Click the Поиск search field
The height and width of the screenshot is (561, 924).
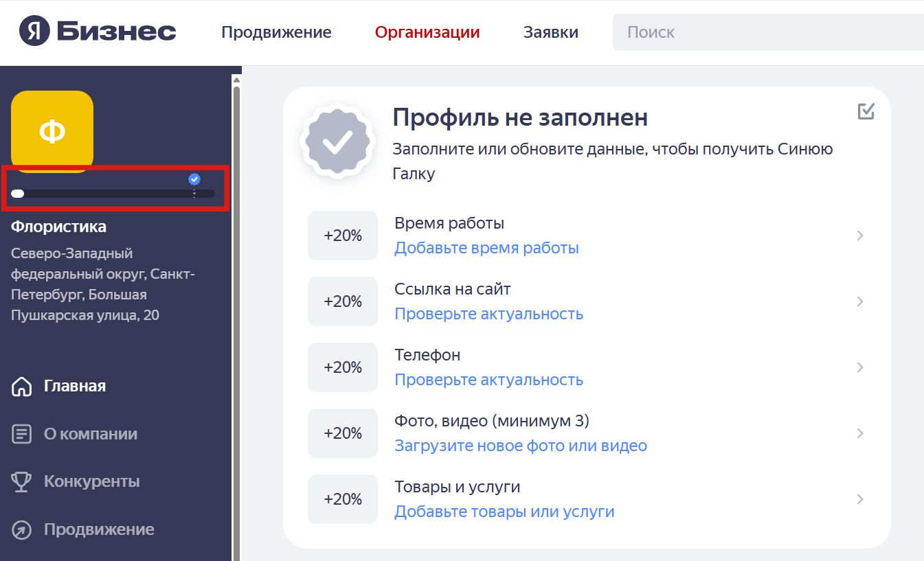(768, 32)
